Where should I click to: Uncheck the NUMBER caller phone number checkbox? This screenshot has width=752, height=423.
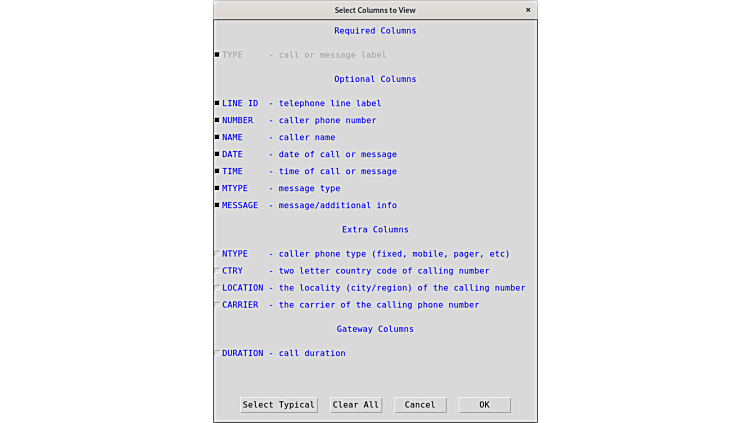(217, 120)
